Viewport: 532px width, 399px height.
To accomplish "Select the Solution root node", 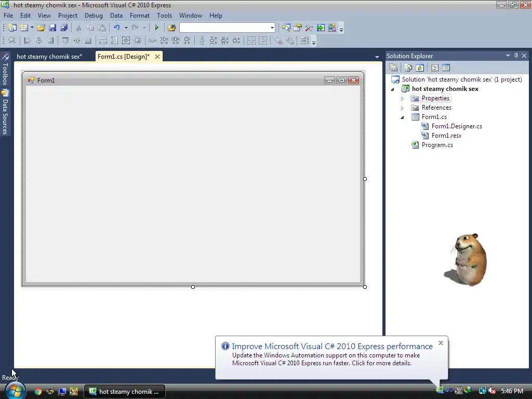I will pos(462,79).
